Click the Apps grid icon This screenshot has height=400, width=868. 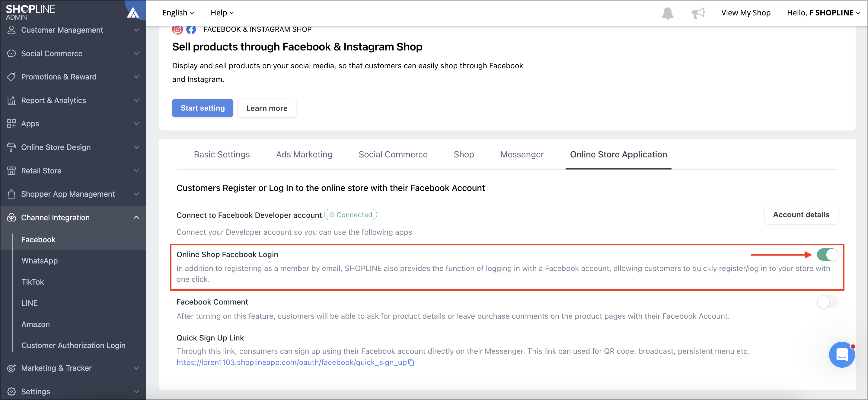(11, 124)
